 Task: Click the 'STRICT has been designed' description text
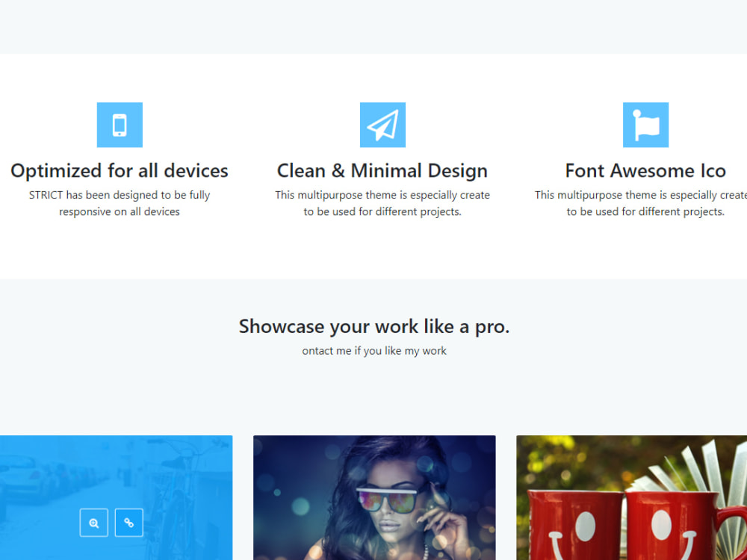coord(120,203)
